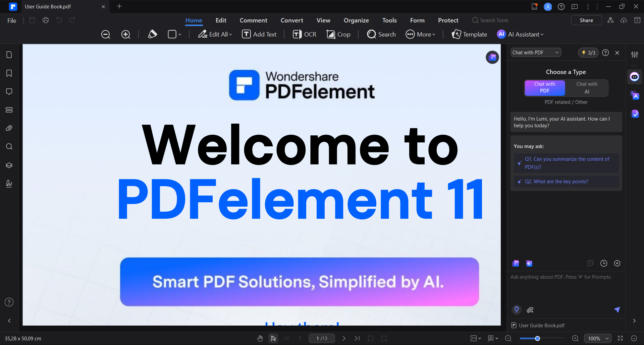Select the Crop tool
644x345 pixels.
338,34
